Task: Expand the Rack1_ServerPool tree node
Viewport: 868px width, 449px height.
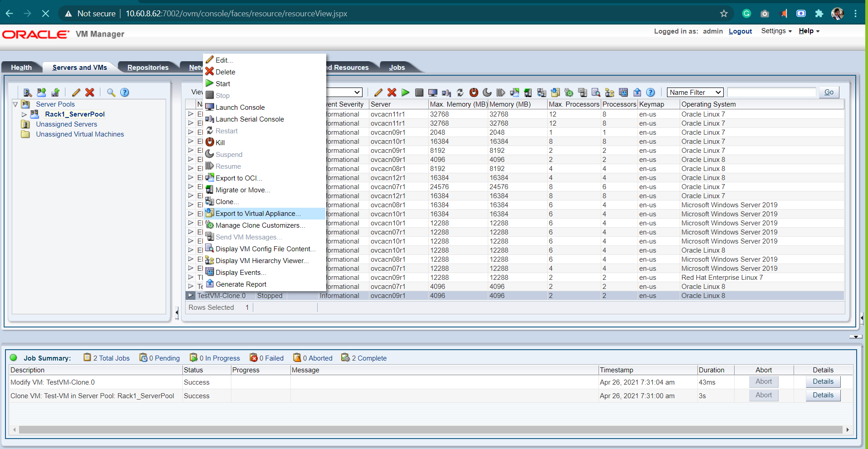Action: tap(24, 114)
